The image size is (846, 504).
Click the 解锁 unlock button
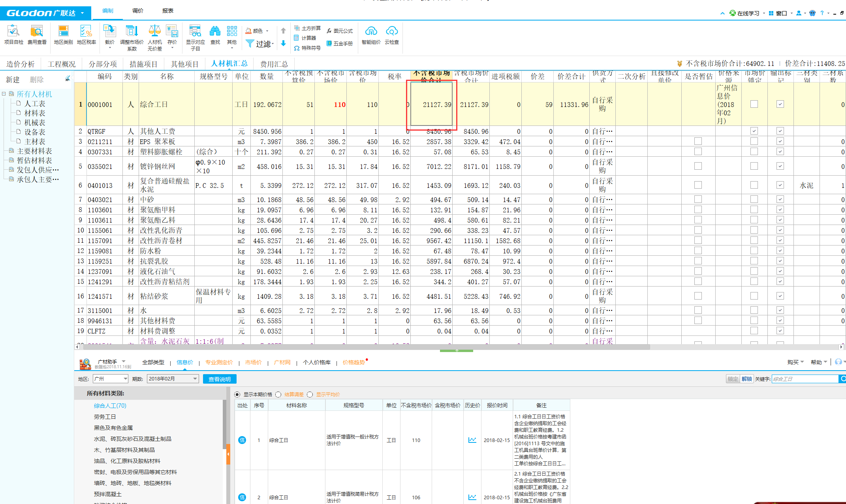coord(746,379)
